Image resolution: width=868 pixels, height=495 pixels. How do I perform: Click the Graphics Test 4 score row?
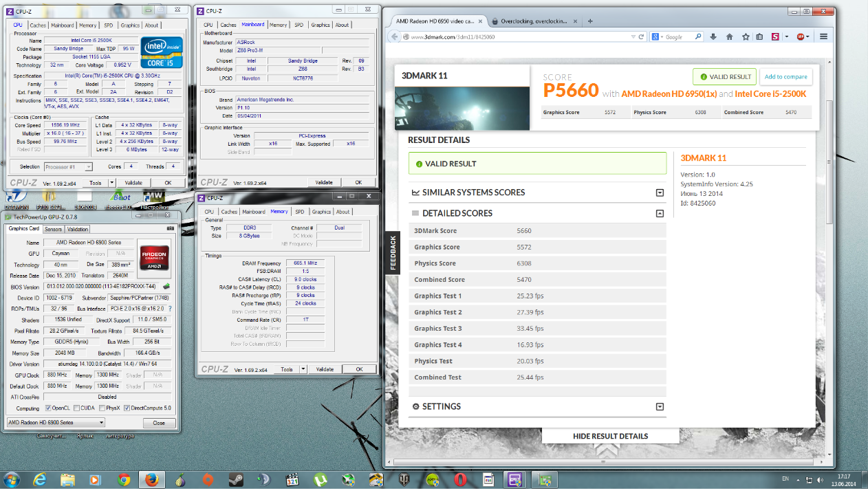click(x=537, y=344)
